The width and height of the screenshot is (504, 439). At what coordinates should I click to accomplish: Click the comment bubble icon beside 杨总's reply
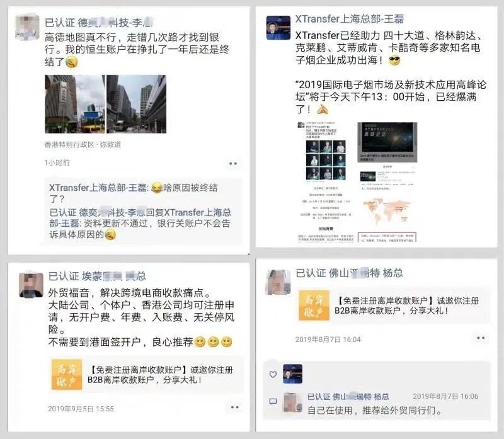(x=273, y=401)
